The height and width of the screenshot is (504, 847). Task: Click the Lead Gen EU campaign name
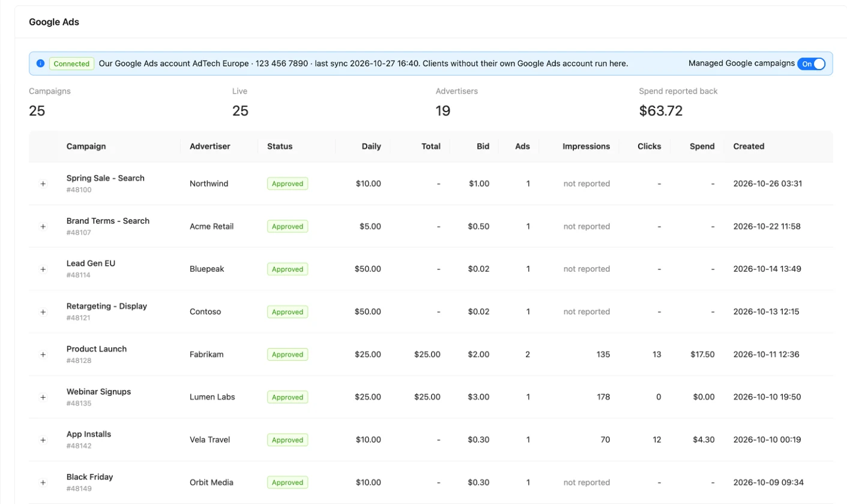pyautogui.click(x=91, y=263)
